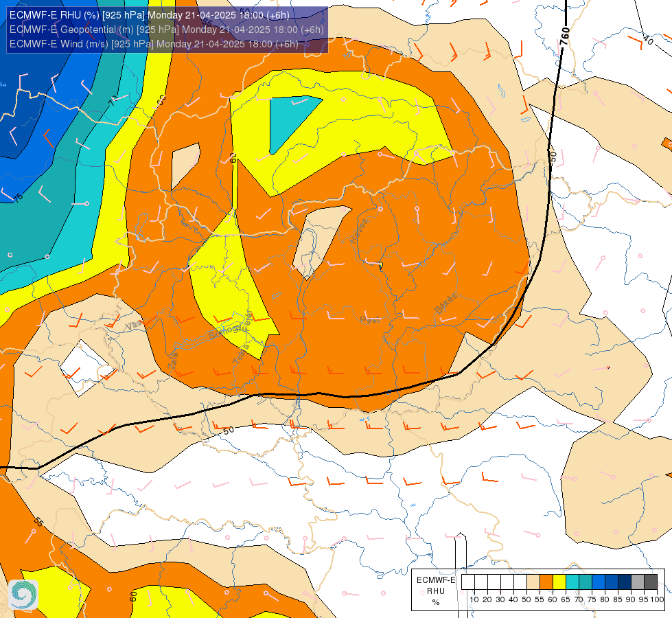Viewport: 672px width, 618px height.
Task: Click the Békés county label
Action: tap(446, 304)
